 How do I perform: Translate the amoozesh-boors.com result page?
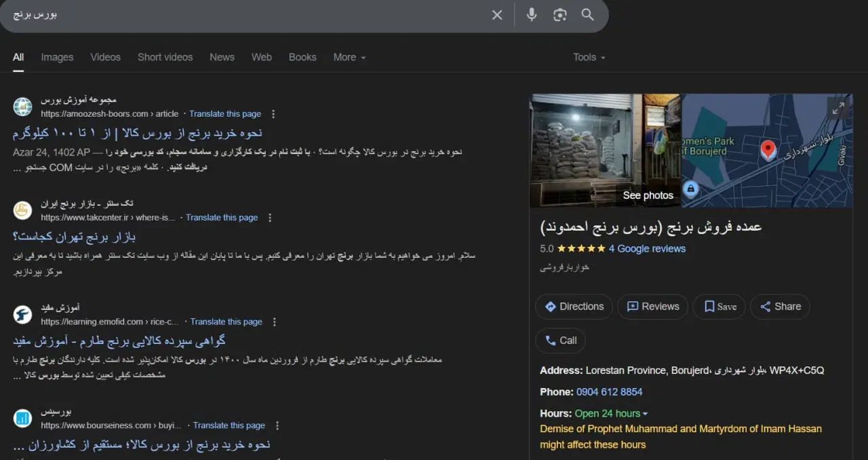225,114
